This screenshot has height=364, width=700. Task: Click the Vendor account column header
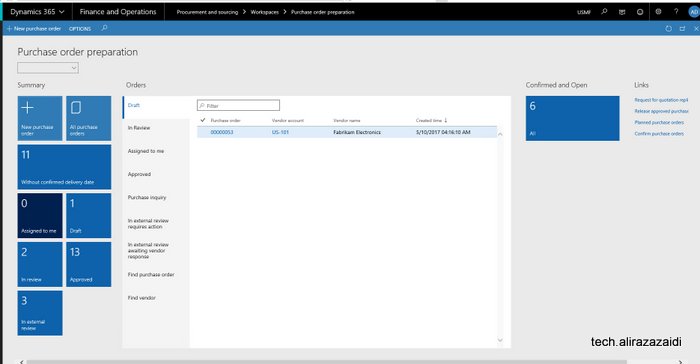[x=288, y=121]
